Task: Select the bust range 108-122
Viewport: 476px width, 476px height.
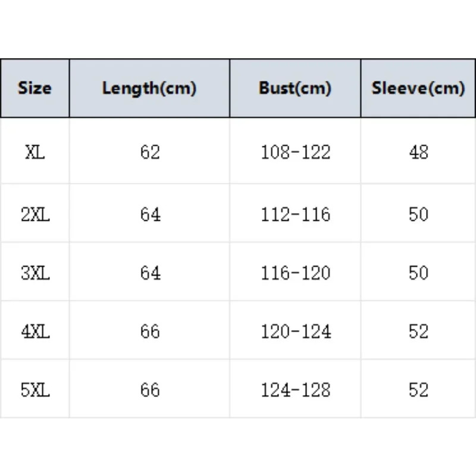Action: click(295, 152)
